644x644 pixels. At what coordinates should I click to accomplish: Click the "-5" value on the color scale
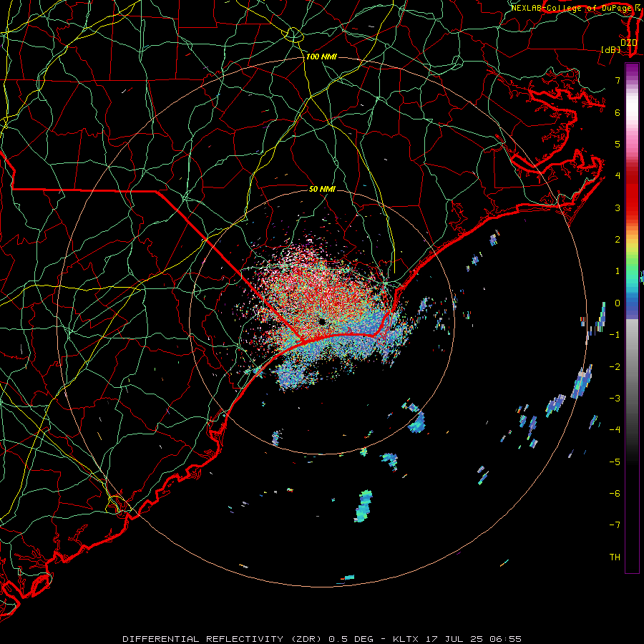[x=615, y=462]
